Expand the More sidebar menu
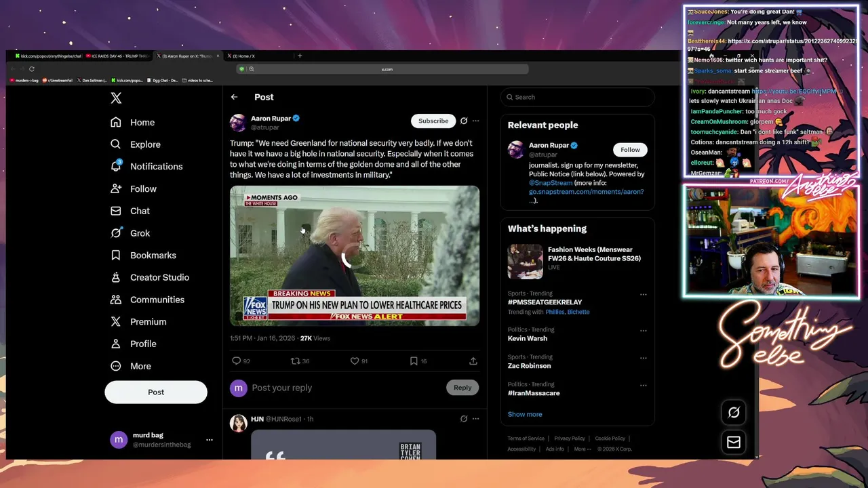Image resolution: width=868 pixels, height=488 pixels. click(x=131, y=366)
